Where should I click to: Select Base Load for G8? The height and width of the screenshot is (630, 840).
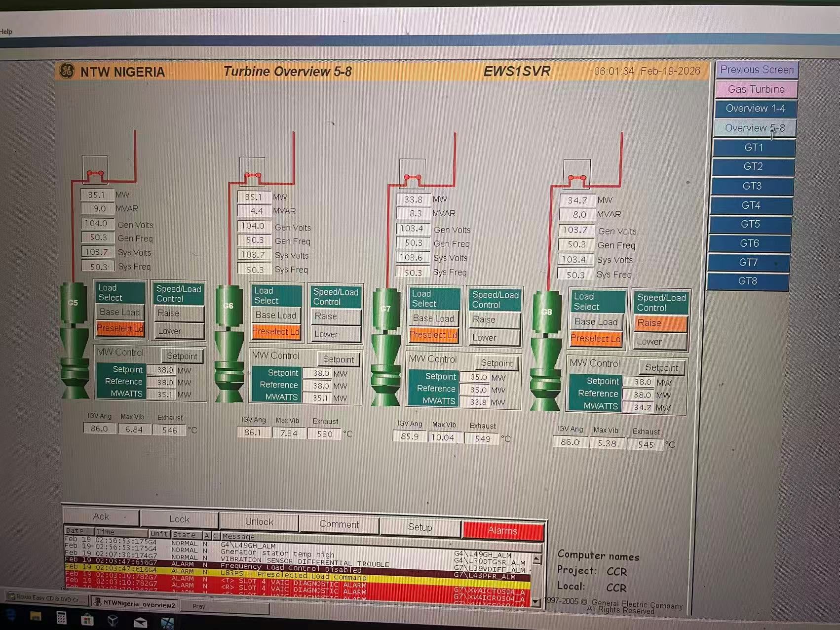pyautogui.click(x=596, y=322)
